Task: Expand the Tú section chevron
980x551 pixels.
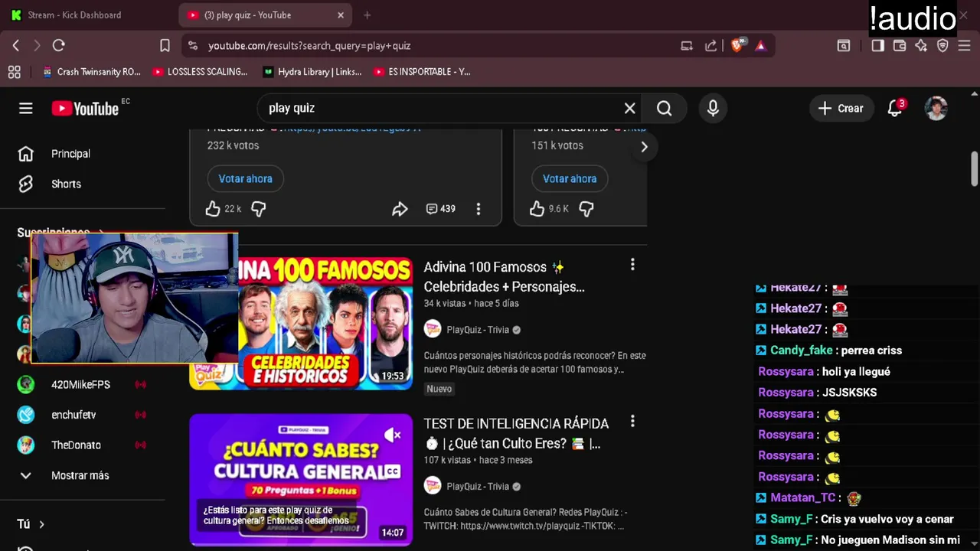Action: (x=41, y=524)
